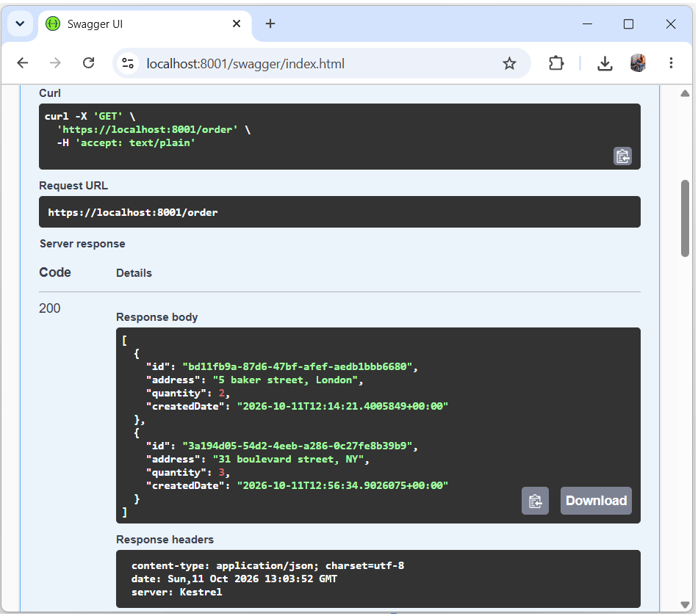Open the Chrome three-dot menu
Image resolution: width=698 pixels, height=616 pixels.
(x=672, y=63)
